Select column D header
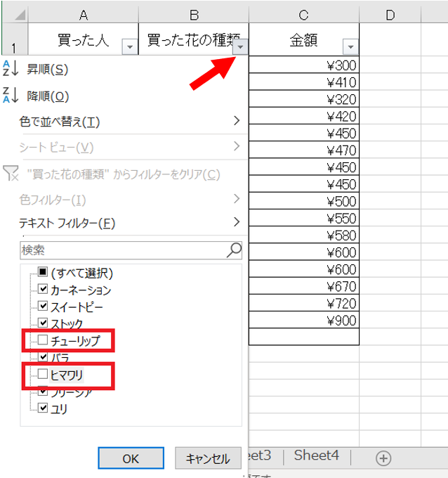 (390, 15)
